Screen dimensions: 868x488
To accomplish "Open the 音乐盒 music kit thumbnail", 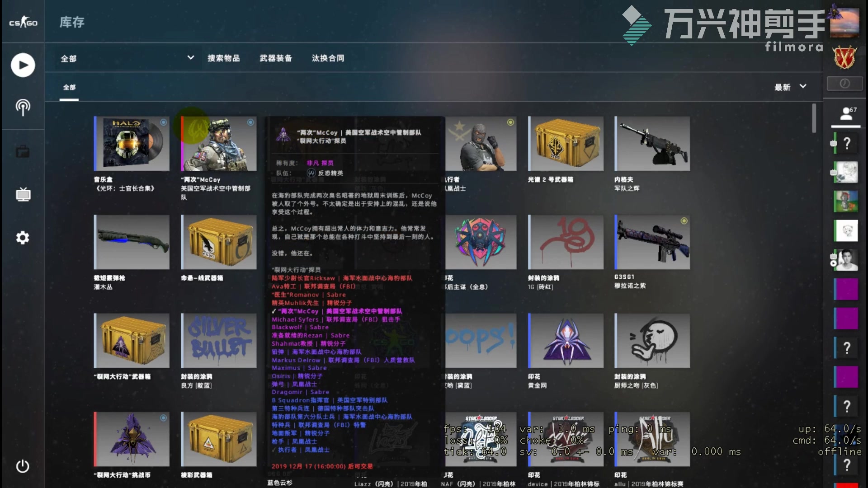I will [131, 144].
